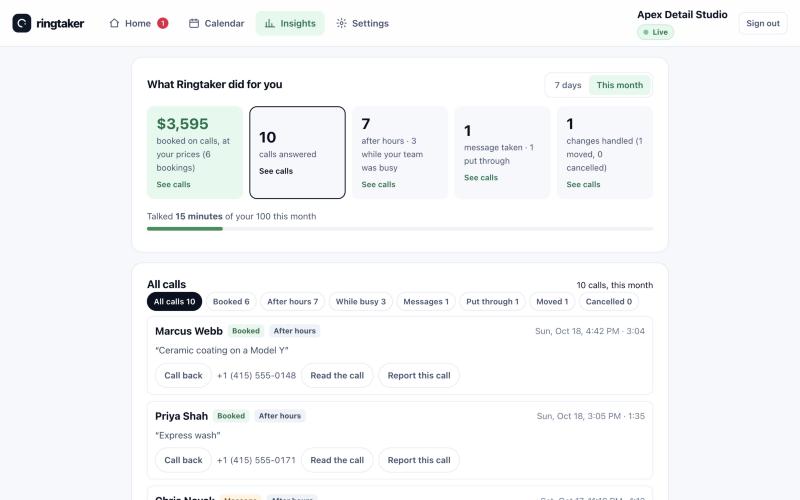Click the red notification badge on Home
Viewport: 800px width, 500px height.
click(162, 23)
